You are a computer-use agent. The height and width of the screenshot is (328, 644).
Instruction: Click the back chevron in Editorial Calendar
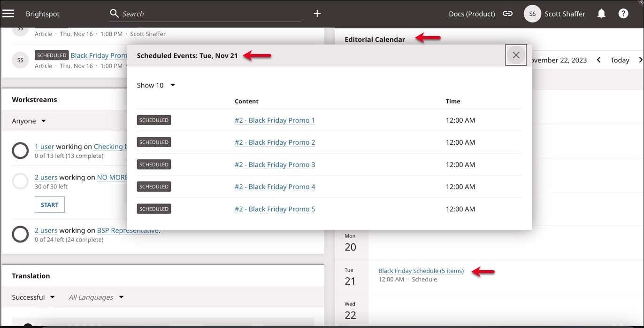coord(598,60)
